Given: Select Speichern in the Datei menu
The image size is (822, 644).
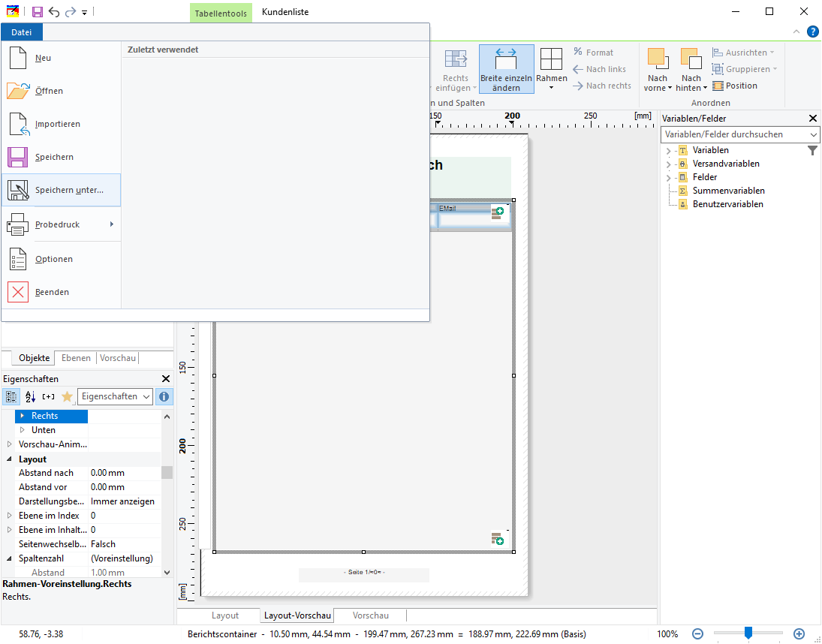Looking at the screenshot, I should (62, 157).
